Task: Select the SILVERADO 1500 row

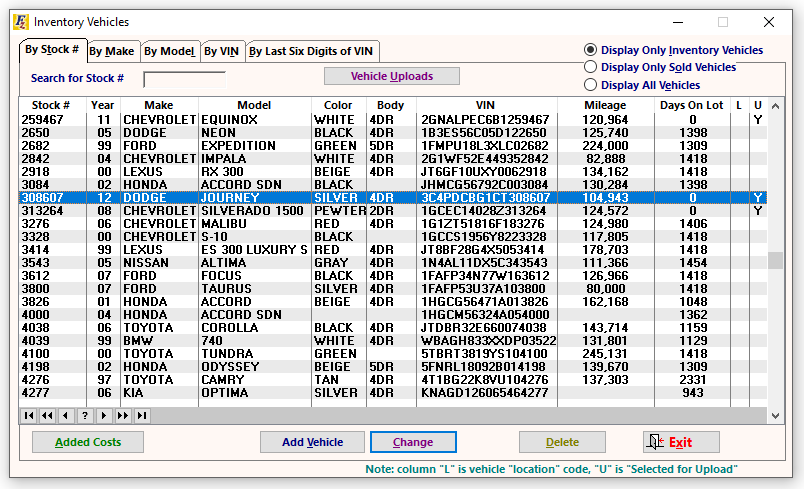Action: click(x=393, y=211)
